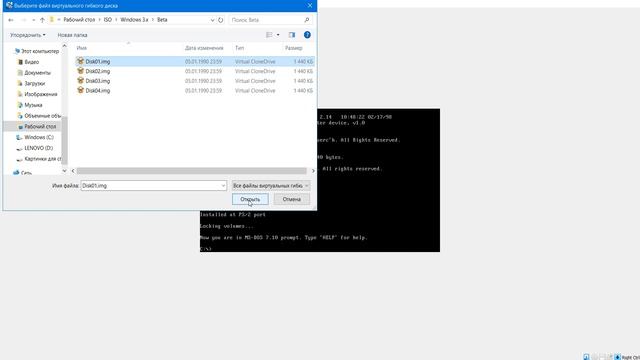Screen dimensions: 640x360
Task: Click the file list horizontal scrollbar thumb
Action: [191, 171]
